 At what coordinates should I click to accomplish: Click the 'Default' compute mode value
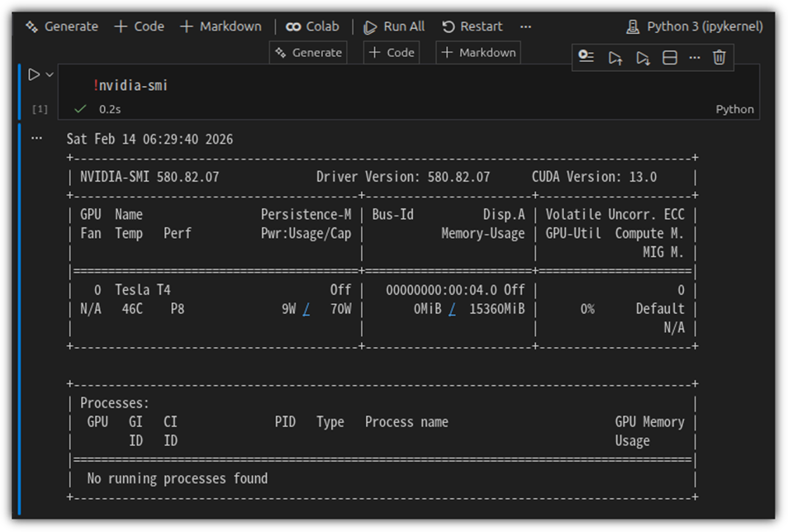click(660, 309)
